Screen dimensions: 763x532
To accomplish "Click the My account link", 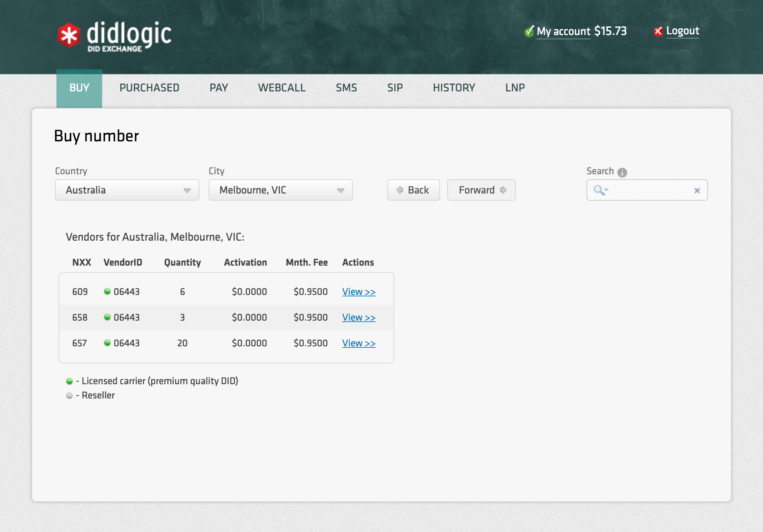I will tap(563, 31).
